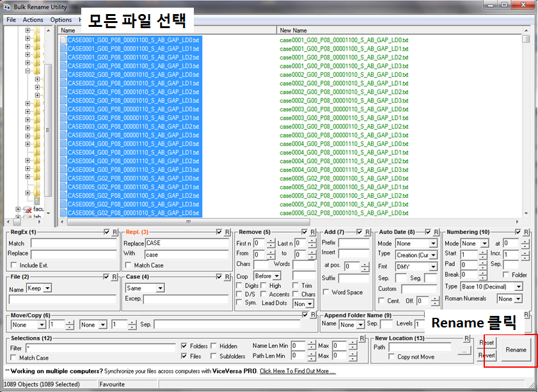Click the Replace field containing CASE
This screenshot has width=538, height=392.
[x=187, y=243]
